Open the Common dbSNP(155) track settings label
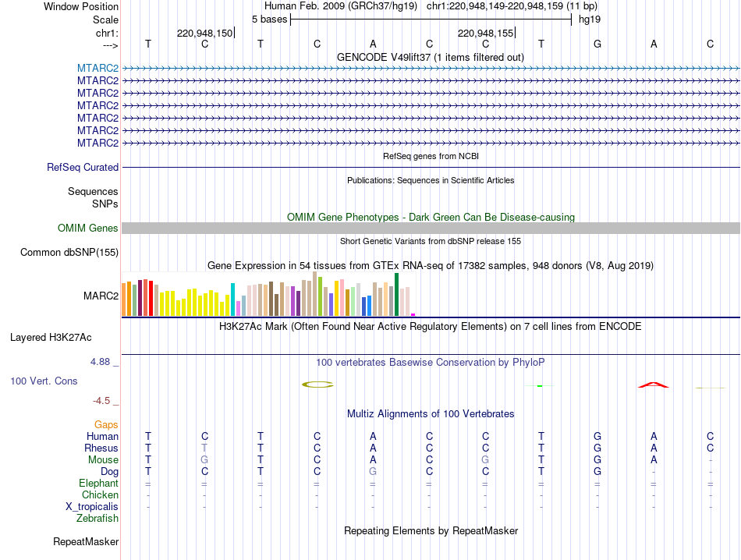This screenshot has height=560, width=741. coord(69,253)
